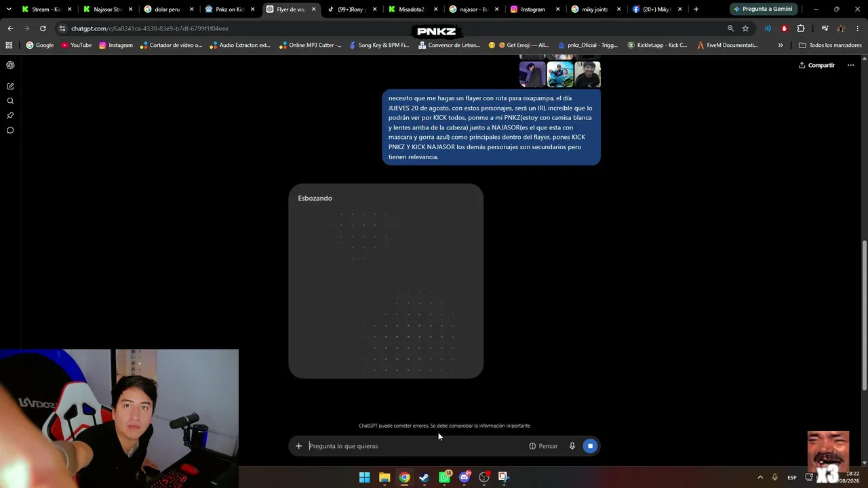The image size is (868, 488).
Task: Switch to the 'dolar peru' tab
Action: (168, 9)
